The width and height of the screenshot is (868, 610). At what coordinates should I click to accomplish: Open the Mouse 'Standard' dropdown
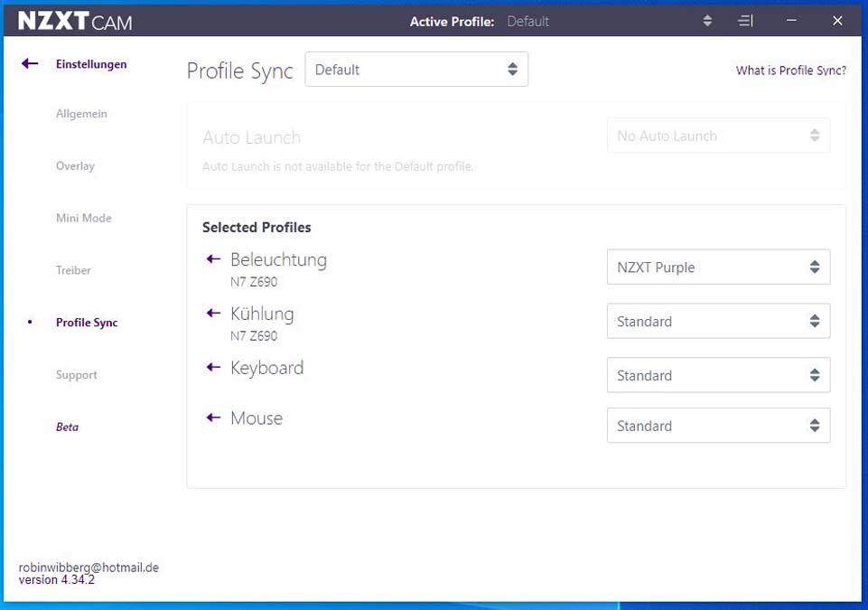719,426
